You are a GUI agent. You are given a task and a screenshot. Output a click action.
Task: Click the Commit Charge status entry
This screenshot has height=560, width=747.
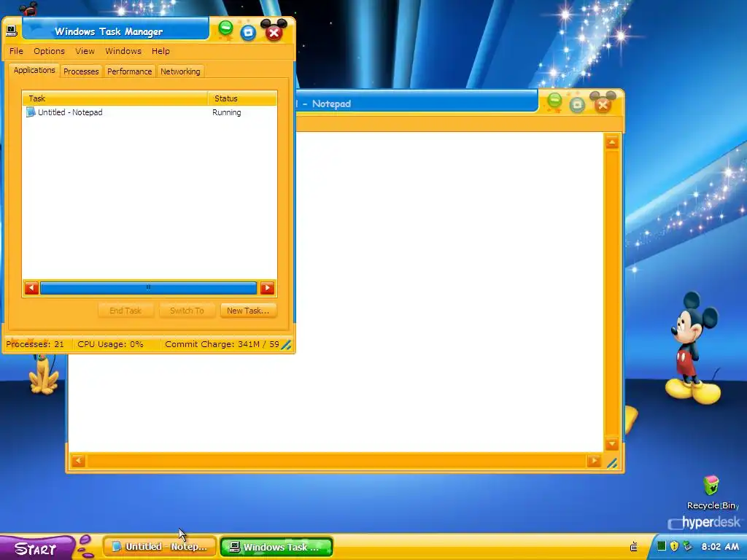click(x=222, y=344)
